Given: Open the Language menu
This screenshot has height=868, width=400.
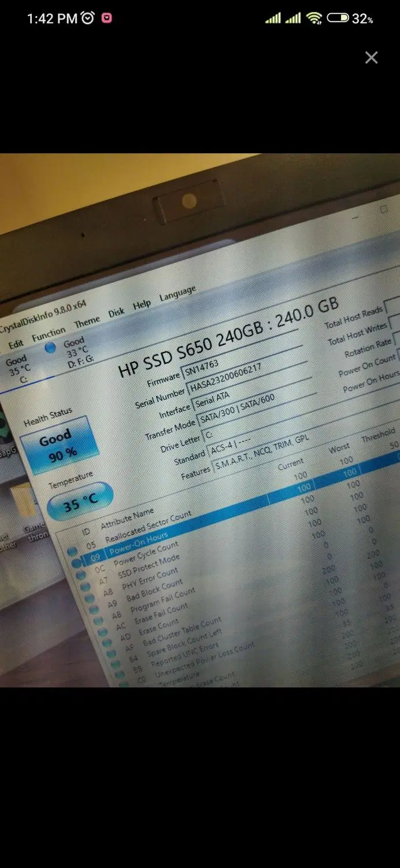Looking at the screenshot, I should [x=177, y=294].
